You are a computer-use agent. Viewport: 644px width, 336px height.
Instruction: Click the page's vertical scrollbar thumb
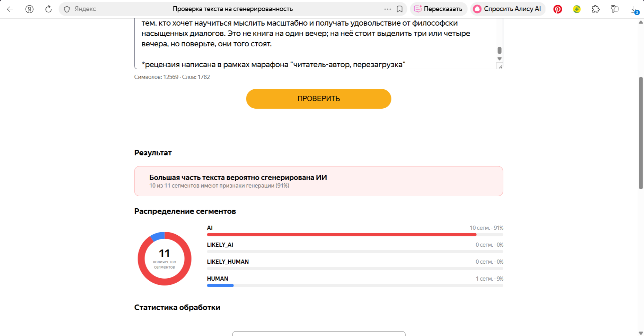(641, 133)
